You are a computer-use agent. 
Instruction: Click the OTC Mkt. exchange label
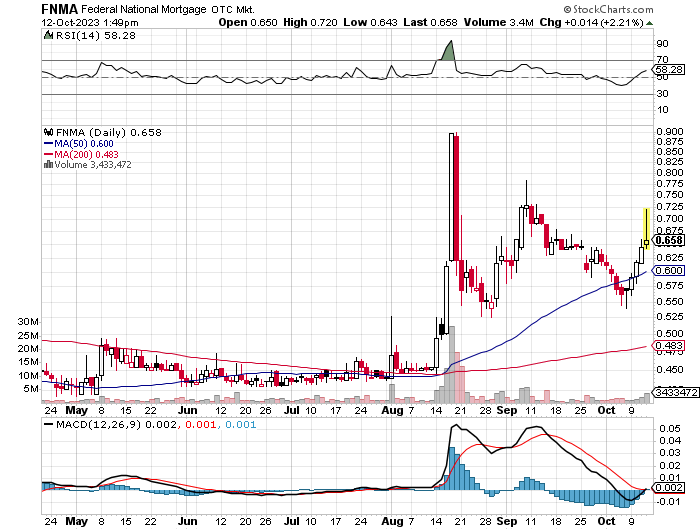tap(233, 9)
